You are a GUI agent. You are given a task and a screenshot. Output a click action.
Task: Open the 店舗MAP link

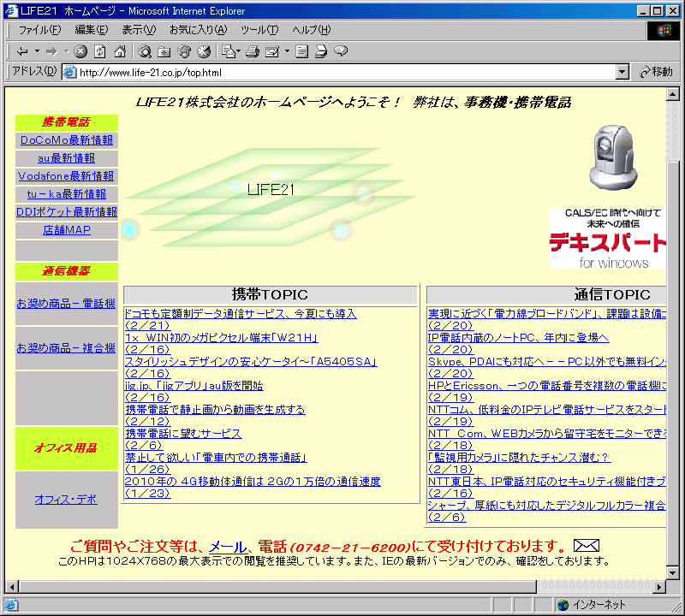(x=67, y=229)
